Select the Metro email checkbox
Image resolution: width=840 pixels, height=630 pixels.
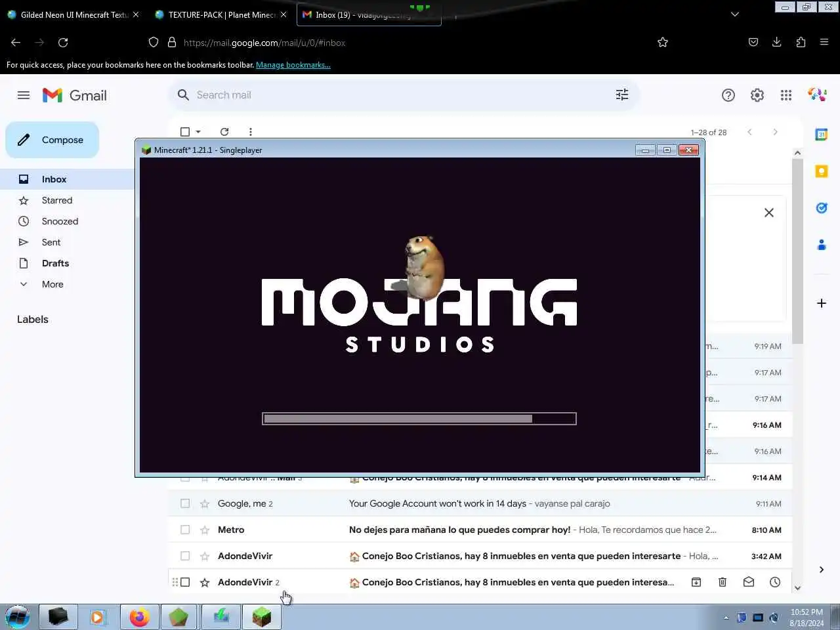(185, 530)
